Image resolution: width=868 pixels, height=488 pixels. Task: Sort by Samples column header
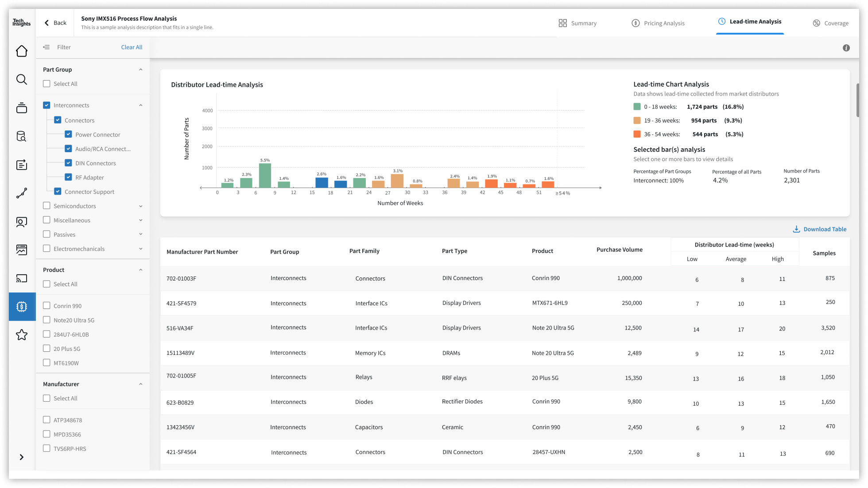point(824,253)
